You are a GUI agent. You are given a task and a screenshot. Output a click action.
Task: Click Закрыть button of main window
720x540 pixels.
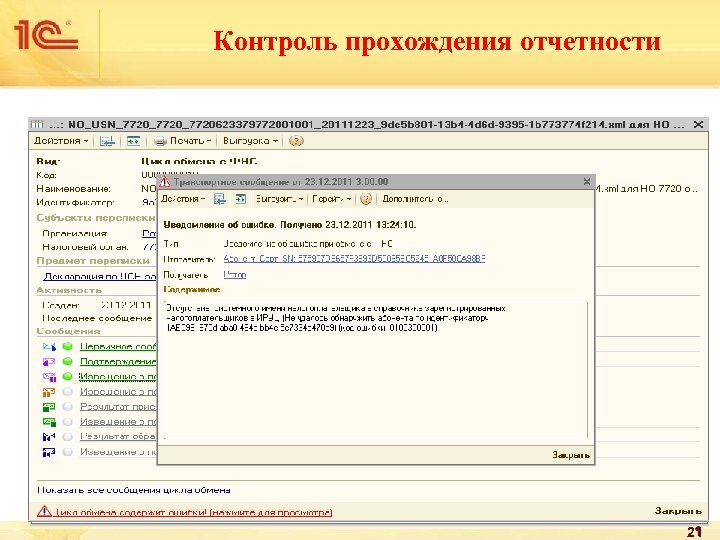678,511
